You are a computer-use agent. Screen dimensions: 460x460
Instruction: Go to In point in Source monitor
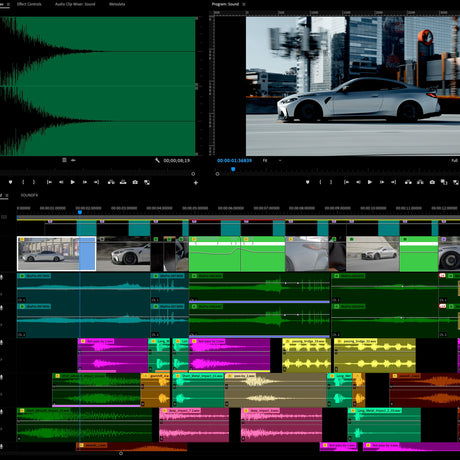tap(49, 182)
